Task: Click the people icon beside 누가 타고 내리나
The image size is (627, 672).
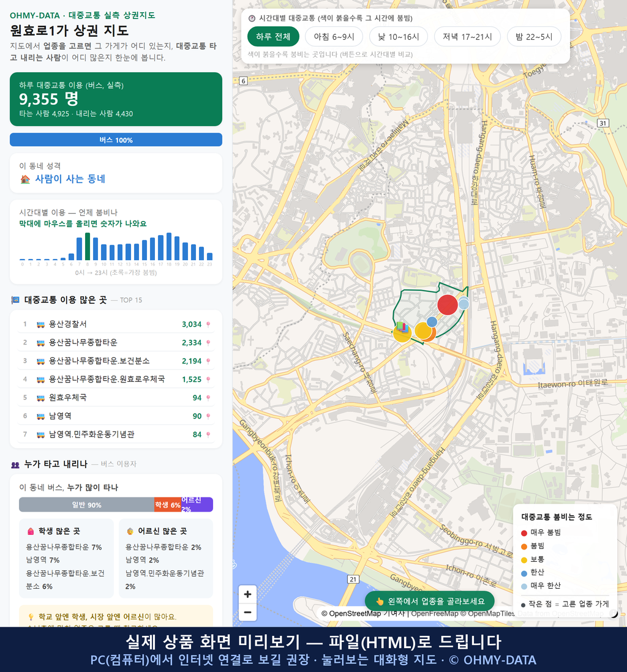Action: point(15,465)
